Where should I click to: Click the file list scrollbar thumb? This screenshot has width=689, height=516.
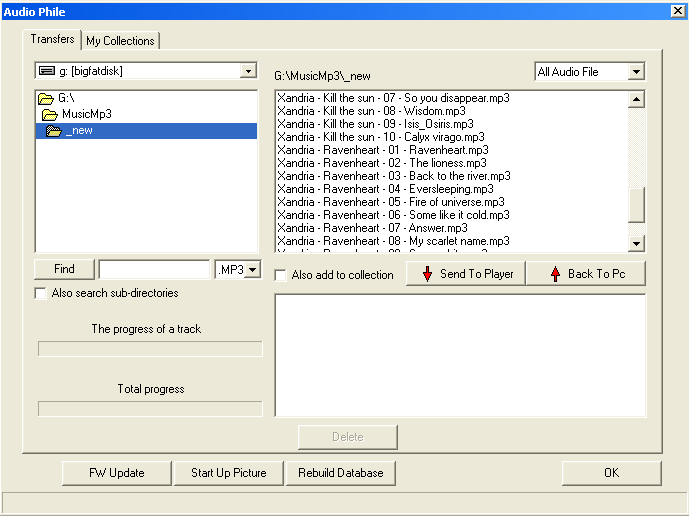coord(636,205)
